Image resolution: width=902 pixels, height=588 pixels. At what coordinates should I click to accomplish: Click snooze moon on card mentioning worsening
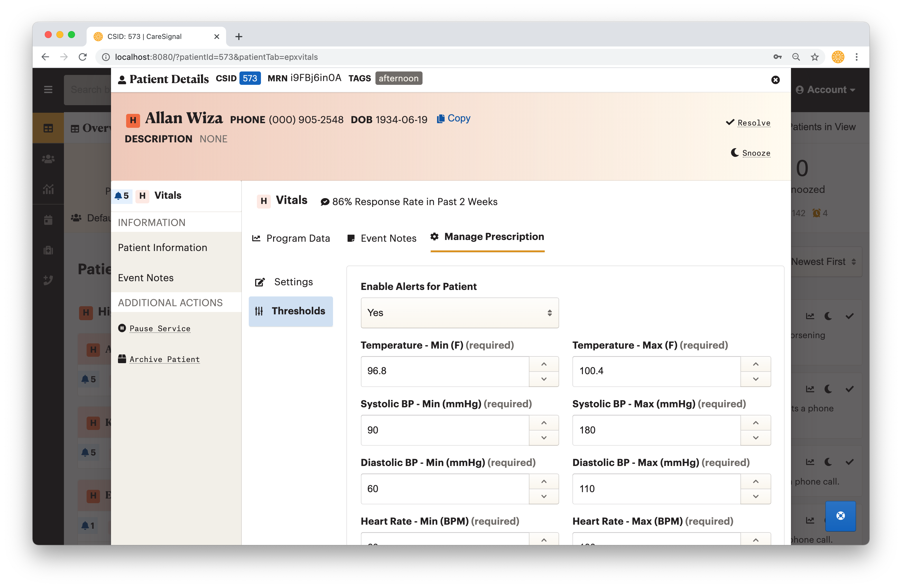tap(828, 316)
